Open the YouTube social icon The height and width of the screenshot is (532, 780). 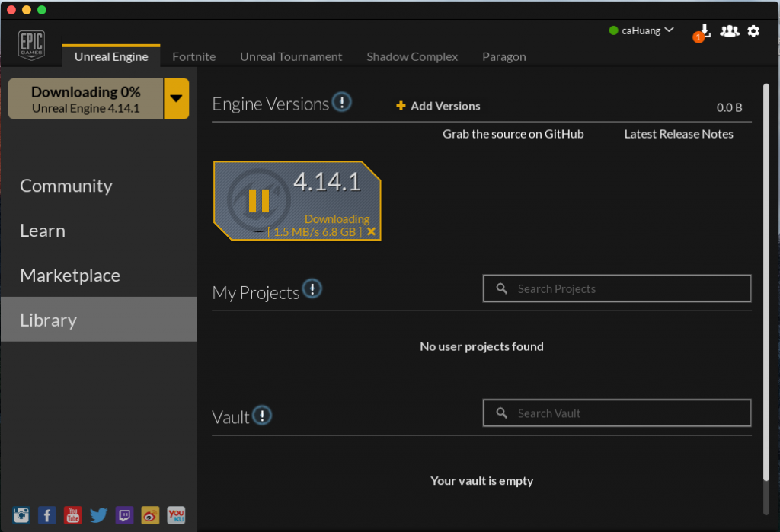click(72, 515)
